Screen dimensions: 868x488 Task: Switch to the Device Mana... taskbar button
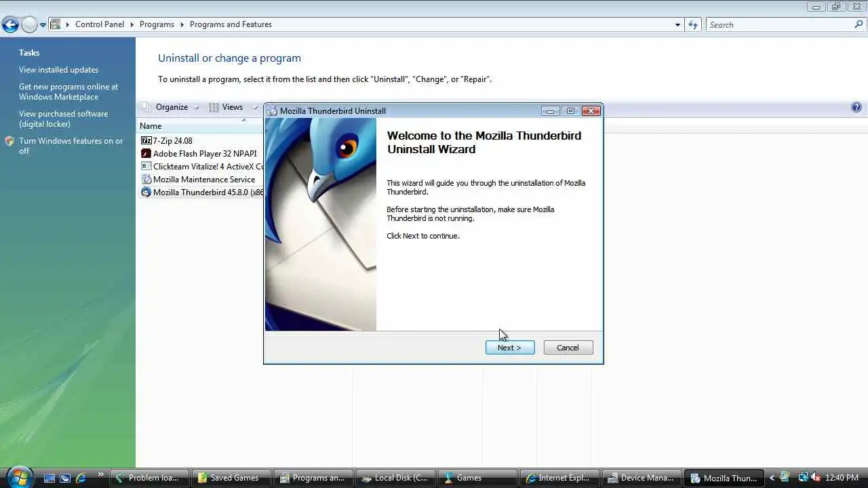click(x=642, y=478)
